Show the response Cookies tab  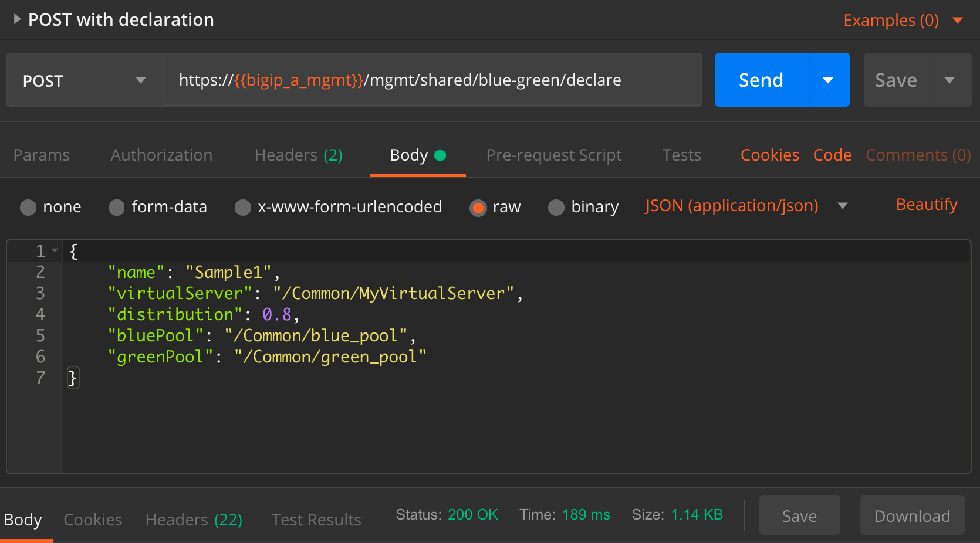point(93,520)
